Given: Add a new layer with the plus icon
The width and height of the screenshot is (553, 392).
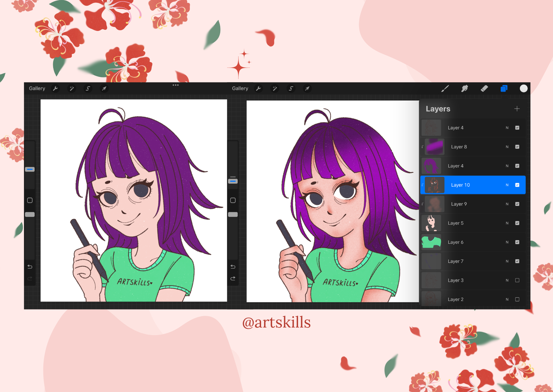Looking at the screenshot, I should coord(517,109).
